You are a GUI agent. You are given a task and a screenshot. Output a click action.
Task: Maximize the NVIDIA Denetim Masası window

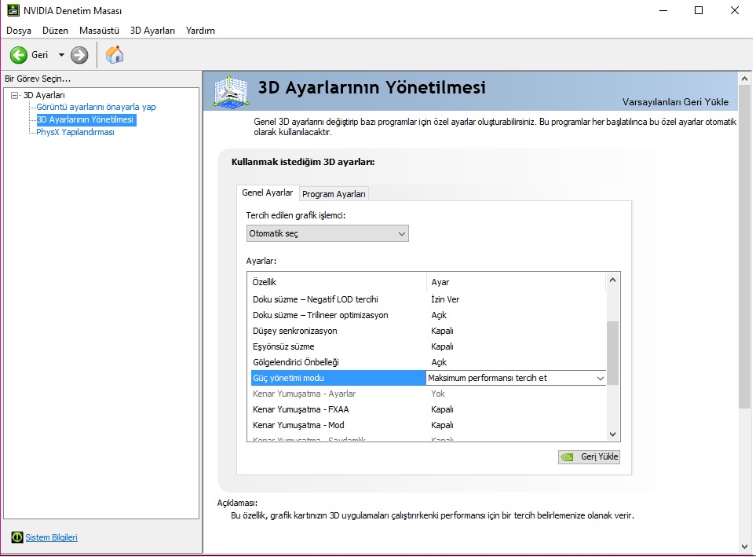click(699, 10)
